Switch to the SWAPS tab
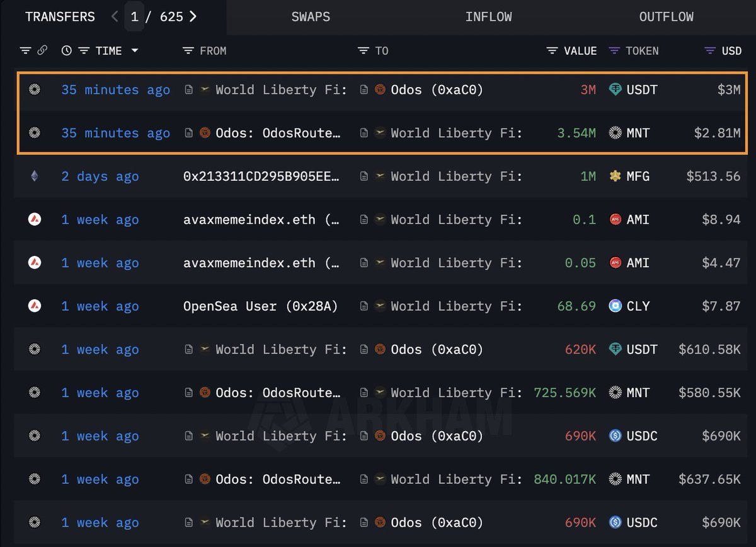756x547 pixels. 311,17
